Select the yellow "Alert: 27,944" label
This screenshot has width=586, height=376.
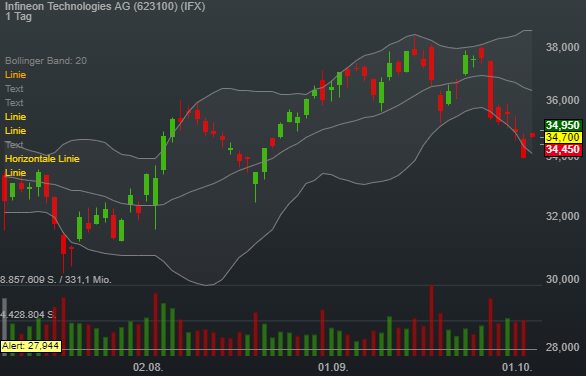(31, 346)
